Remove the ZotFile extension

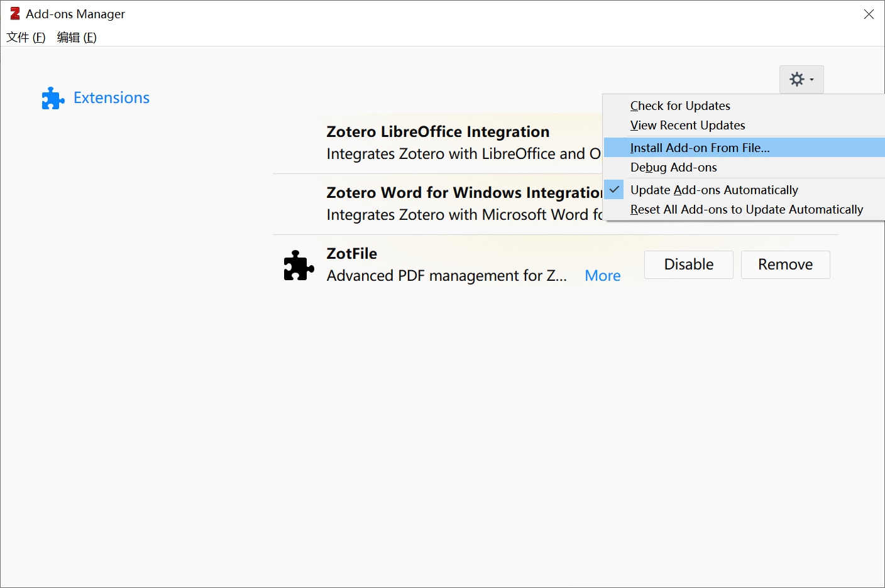coord(786,264)
